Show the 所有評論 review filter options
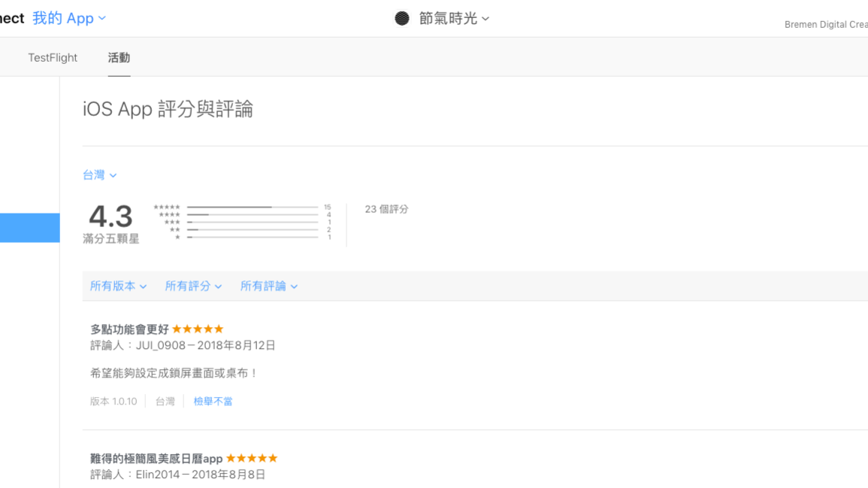 coord(268,286)
